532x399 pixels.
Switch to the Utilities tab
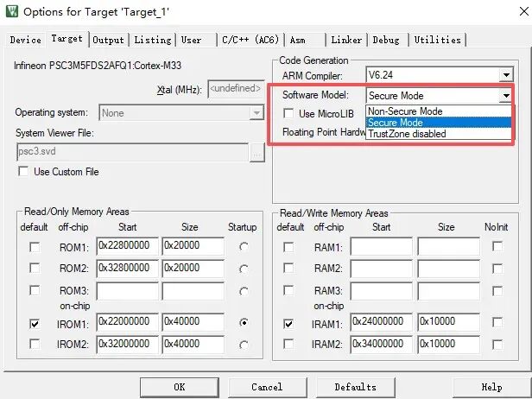438,40
